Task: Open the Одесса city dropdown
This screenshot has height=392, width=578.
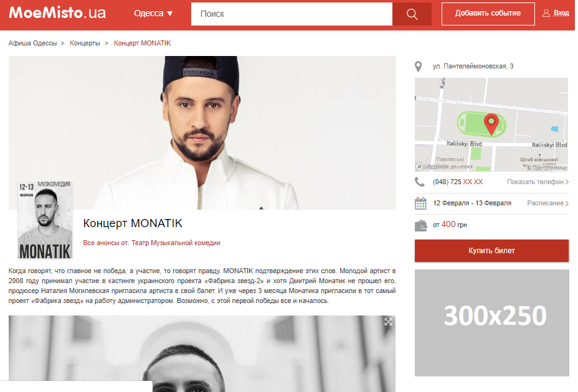Action: (153, 13)
